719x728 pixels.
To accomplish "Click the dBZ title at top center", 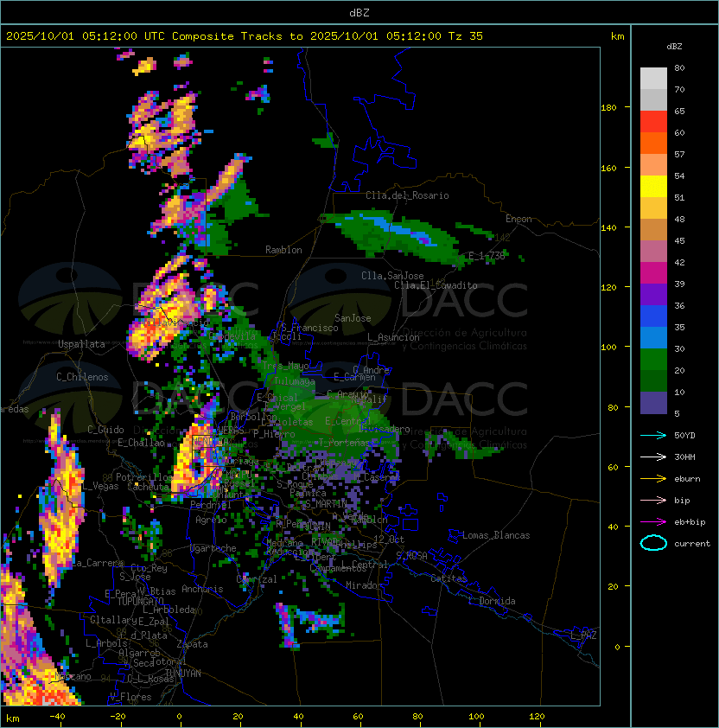I will (x=359, y=12).
